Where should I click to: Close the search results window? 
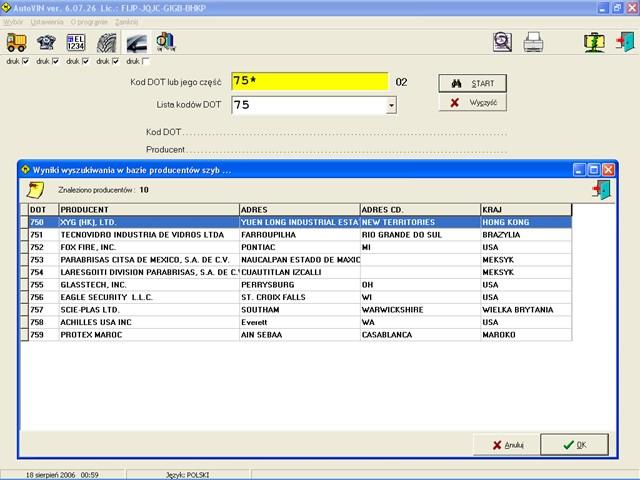click(x=608, y=169)
